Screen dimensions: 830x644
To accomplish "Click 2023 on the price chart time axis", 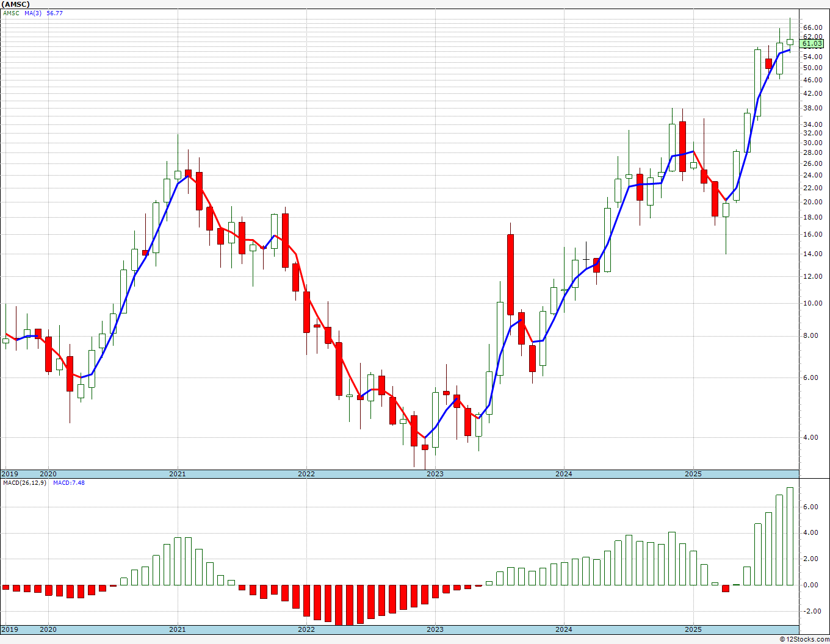I will (x=435, y=474).
